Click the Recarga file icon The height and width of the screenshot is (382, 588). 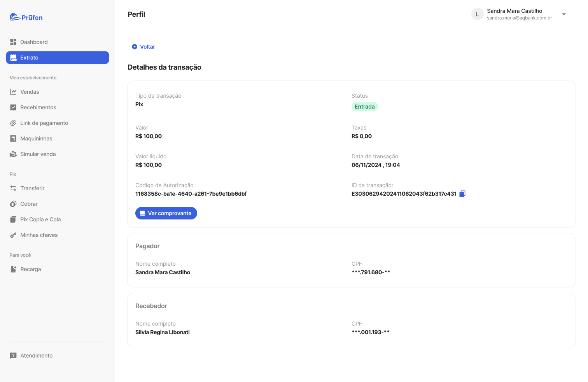[13, 269]
